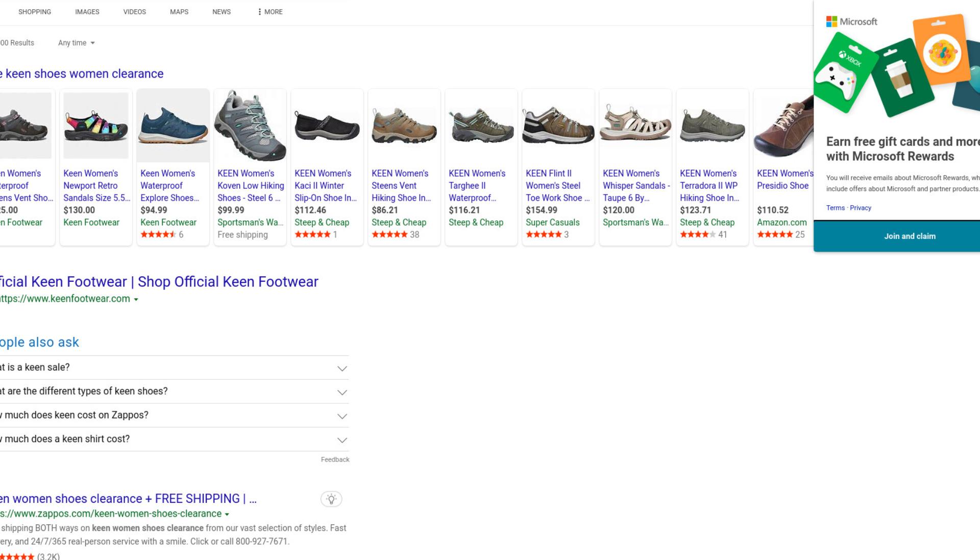Screen dimensions: 980x560
Task: Open KEEN Women's Steens Vent listing
Action: pos(401,186)
